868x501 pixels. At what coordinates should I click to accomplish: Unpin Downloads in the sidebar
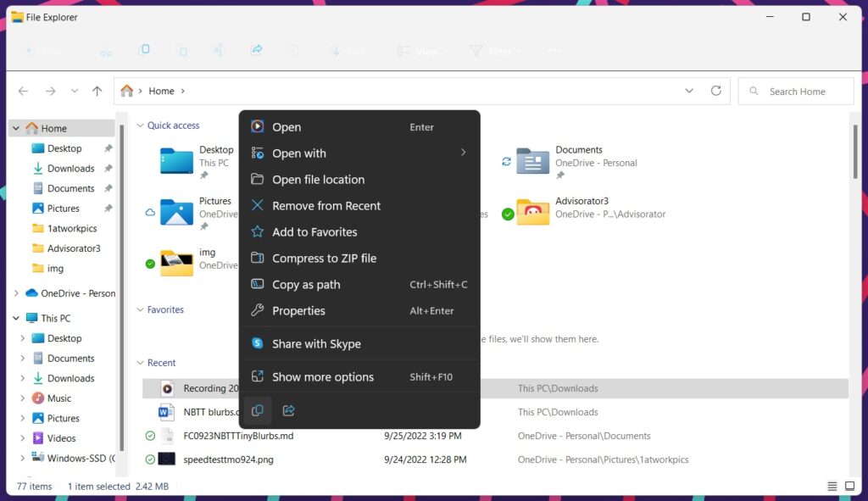108,169
